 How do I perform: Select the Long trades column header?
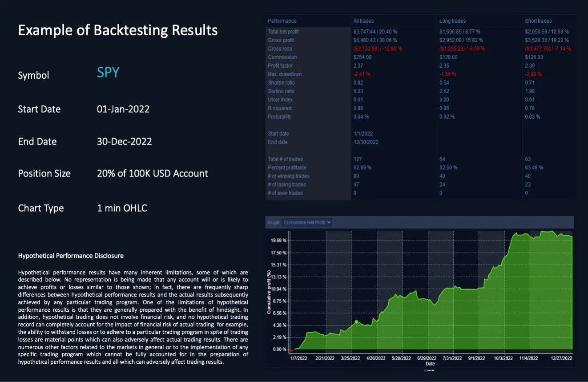pyautogui.click(x=452, y=21)
